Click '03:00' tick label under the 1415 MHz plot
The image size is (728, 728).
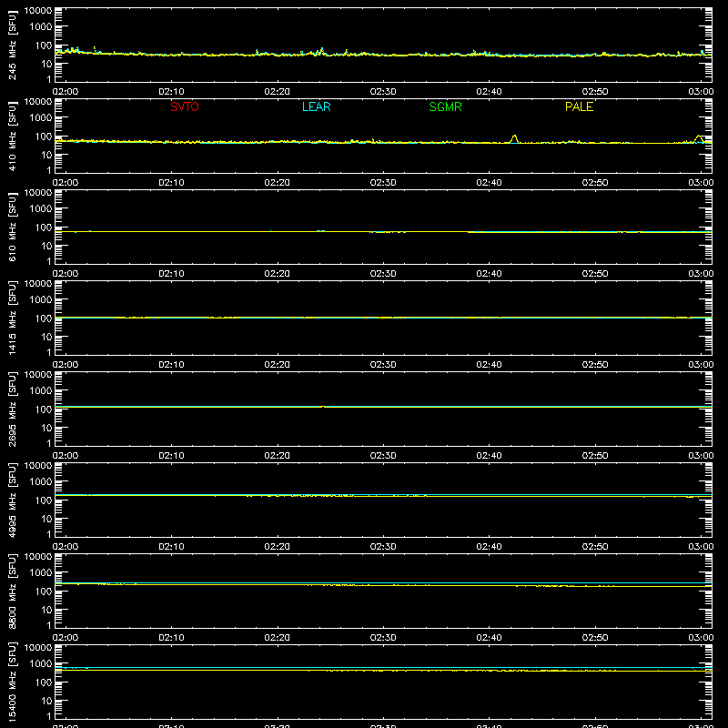701,365
